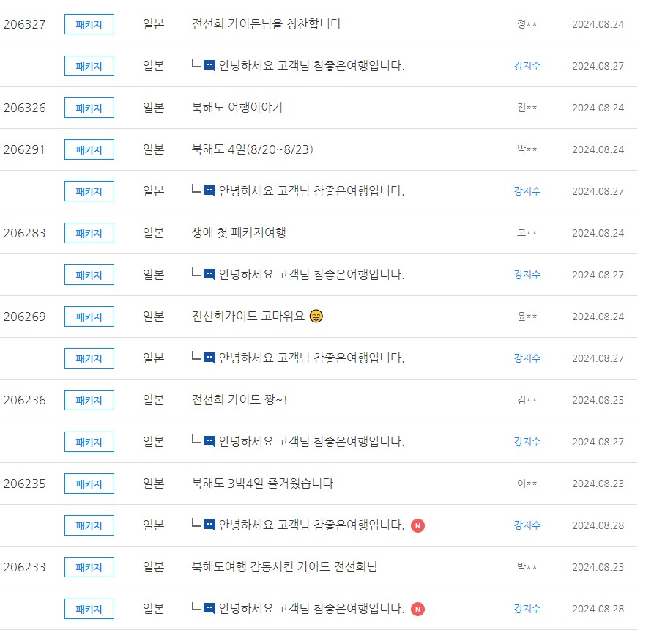The image size is (654, 644).
Task: Open post '북해도 4일(8/20~8/23)'
Action: pyautogui.click(x=253, y=149)
